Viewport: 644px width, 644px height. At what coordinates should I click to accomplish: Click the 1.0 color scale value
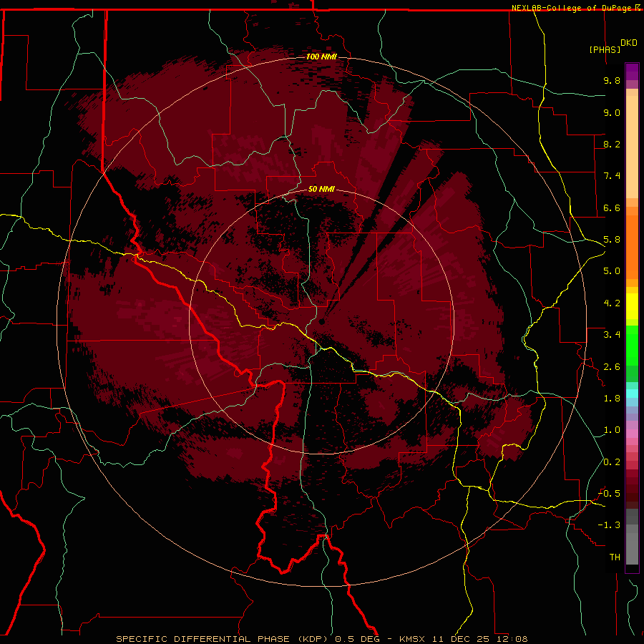(x=612, y=430)
